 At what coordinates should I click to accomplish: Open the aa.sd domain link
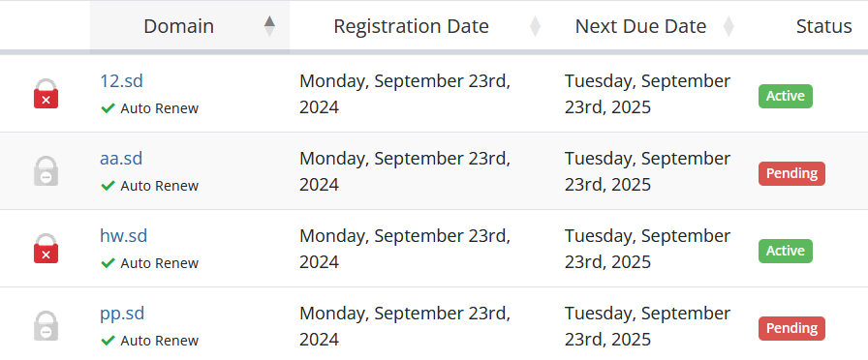121,159
